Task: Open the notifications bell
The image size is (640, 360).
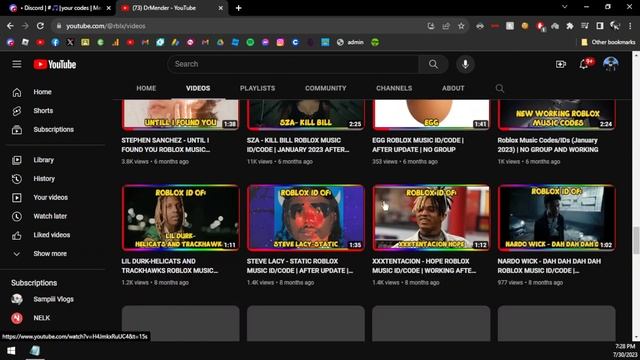Action: (x=584, y=64)
